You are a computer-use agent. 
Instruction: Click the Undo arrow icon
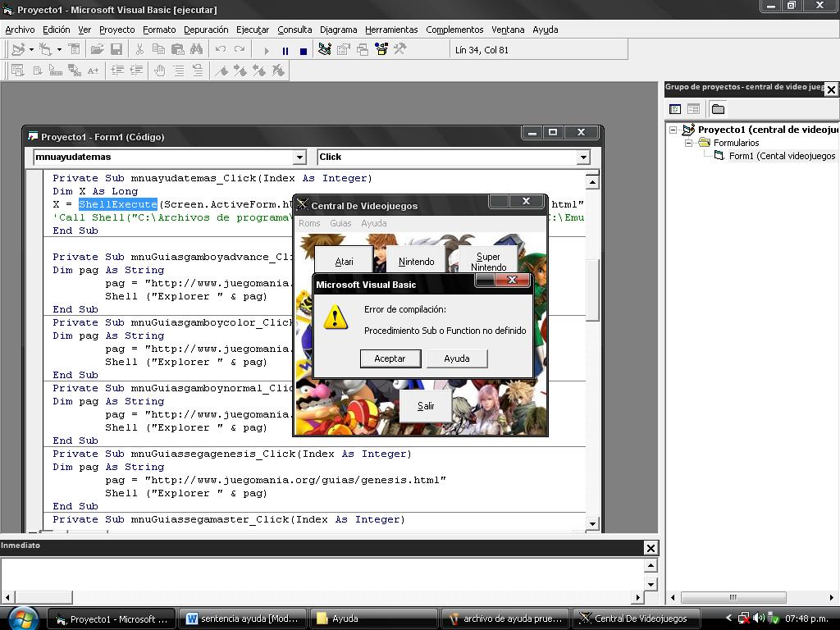(x=220, y=50)
